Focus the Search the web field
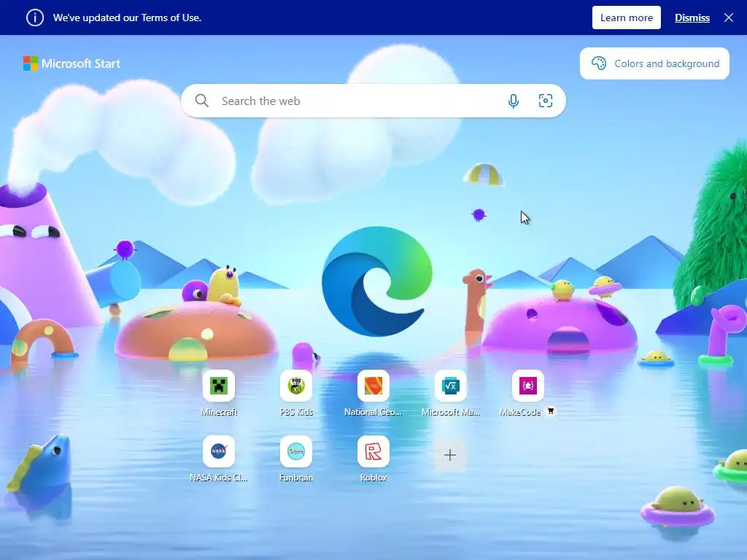This screenshot has width=747, height=560. coord(373,101)
